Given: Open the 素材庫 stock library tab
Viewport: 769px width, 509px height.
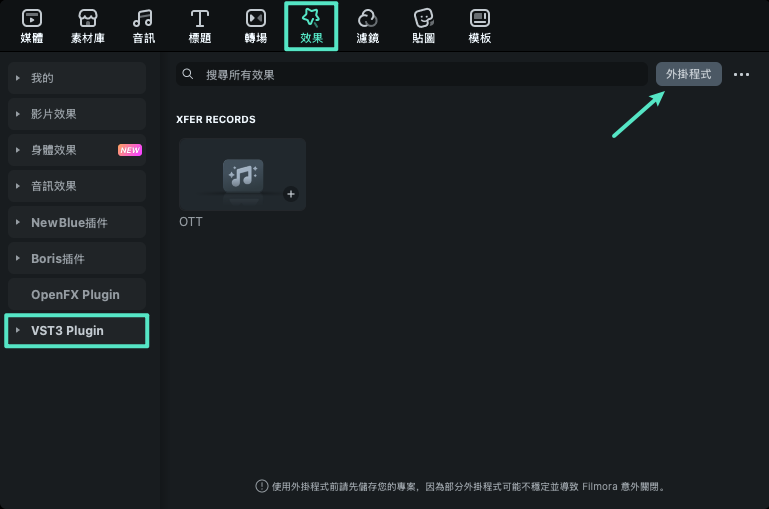Looking at the screenshot, I should (88, 26).
